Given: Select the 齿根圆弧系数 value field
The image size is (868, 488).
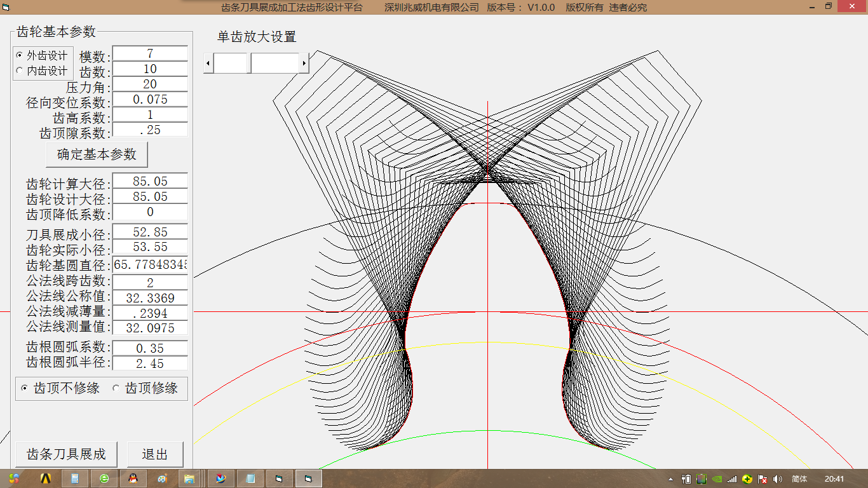Looking at the screenshot, I should pos(150,348).
